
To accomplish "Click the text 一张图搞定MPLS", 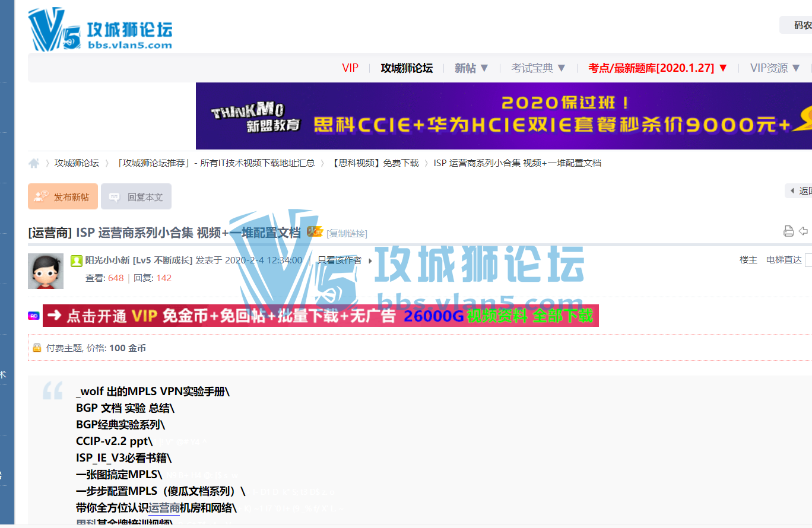I will [119, 475].
